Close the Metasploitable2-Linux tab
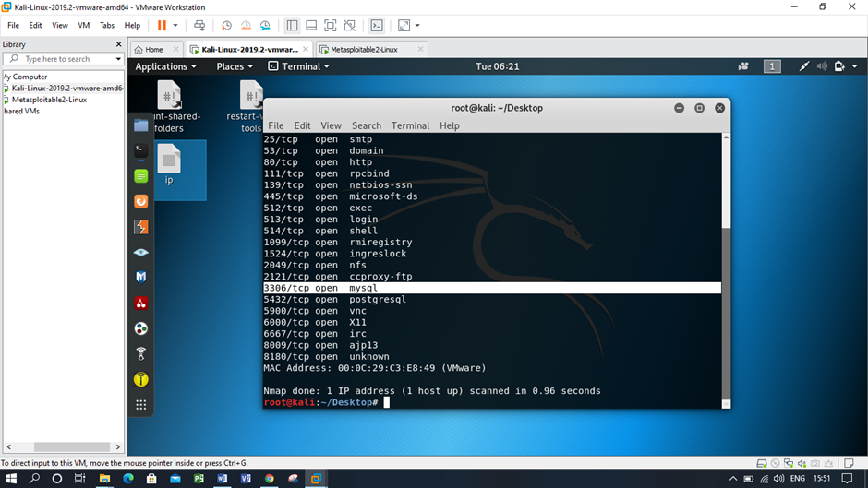 tap(420, 49)
